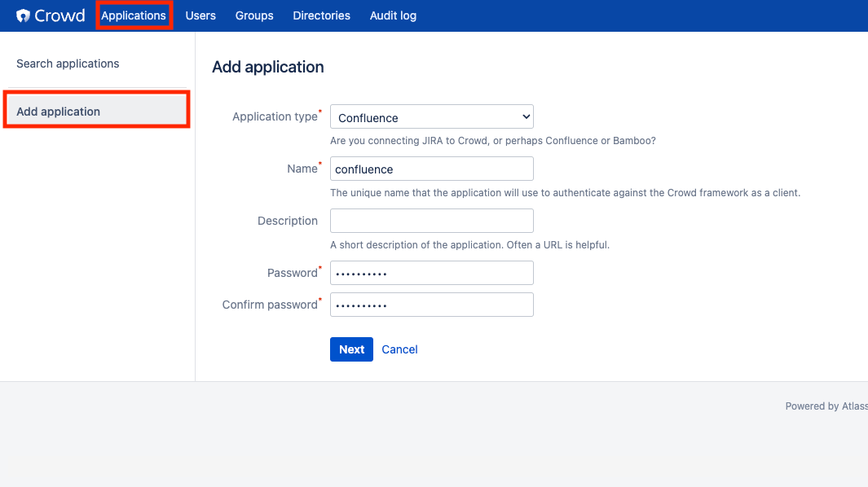The height and width of the screenshot is (487, 868).
Task: Click the Confirm password input field
Action: pos(432,305)
